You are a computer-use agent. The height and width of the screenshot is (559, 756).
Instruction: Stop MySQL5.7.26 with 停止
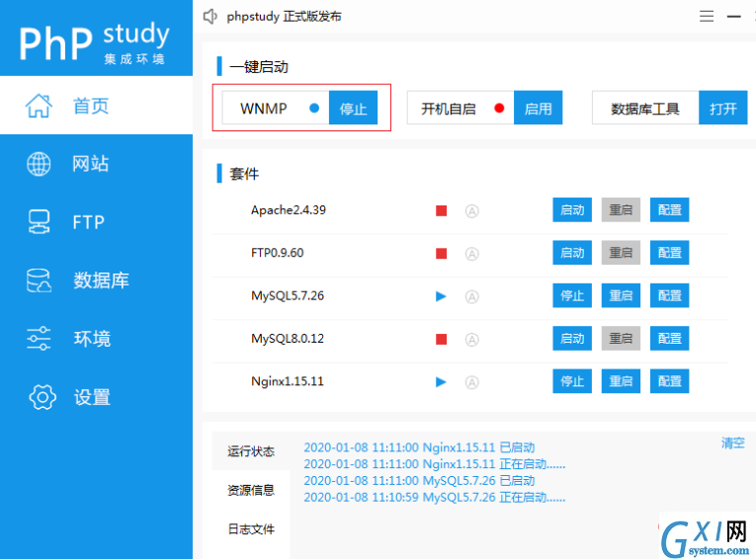572,295
